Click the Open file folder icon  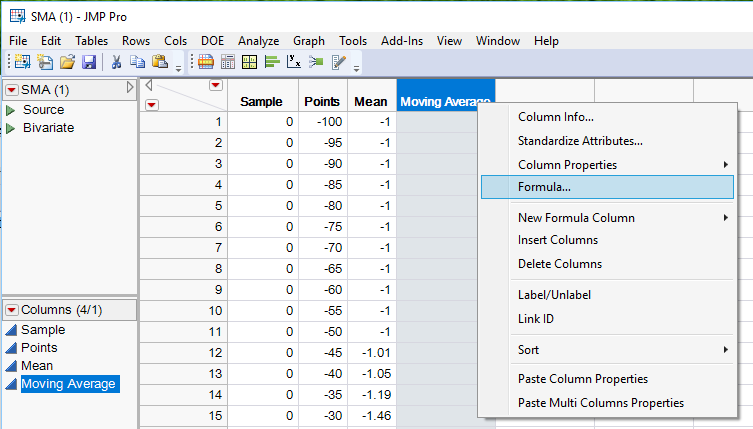point(68,62)
